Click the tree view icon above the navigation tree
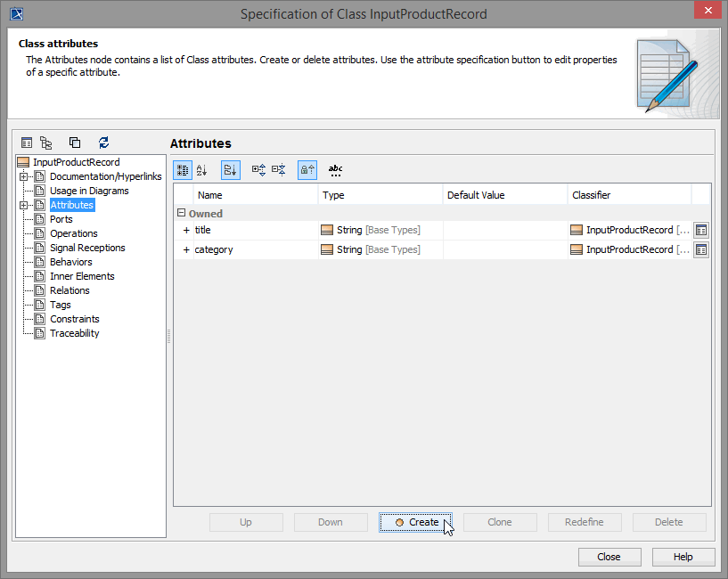Viewport: 728px width, 579px height. click(45, 143)
